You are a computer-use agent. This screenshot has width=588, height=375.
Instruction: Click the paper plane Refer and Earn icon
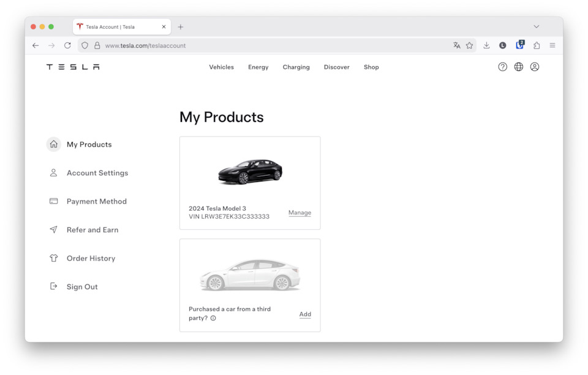pos(54,230)
